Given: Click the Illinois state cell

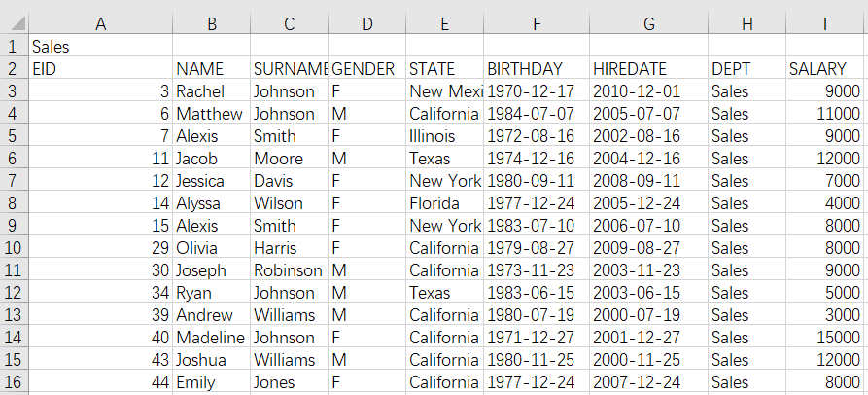Looking at the screenshot, I should point(444,136).
